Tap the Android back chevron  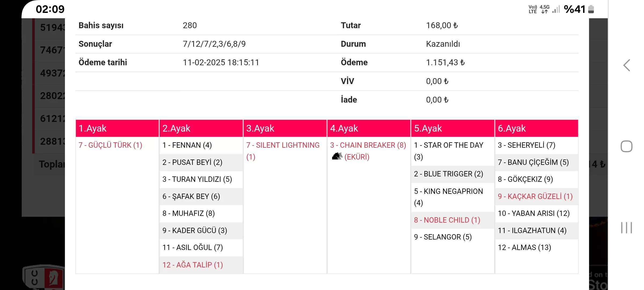click(x=627, y=65)
